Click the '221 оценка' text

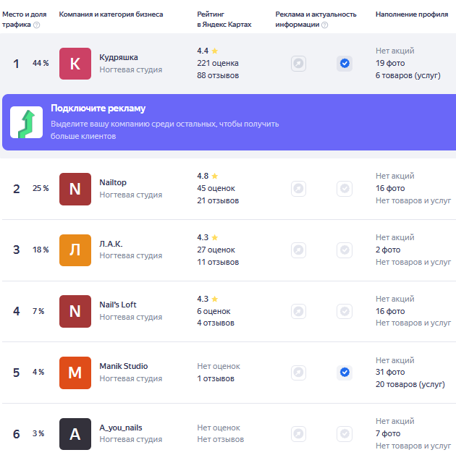click(218, 63)
